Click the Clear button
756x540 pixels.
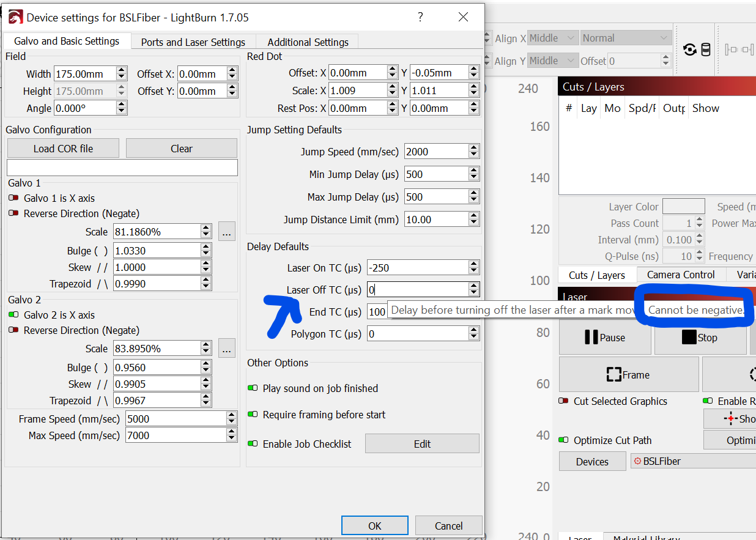click(182, 149)
